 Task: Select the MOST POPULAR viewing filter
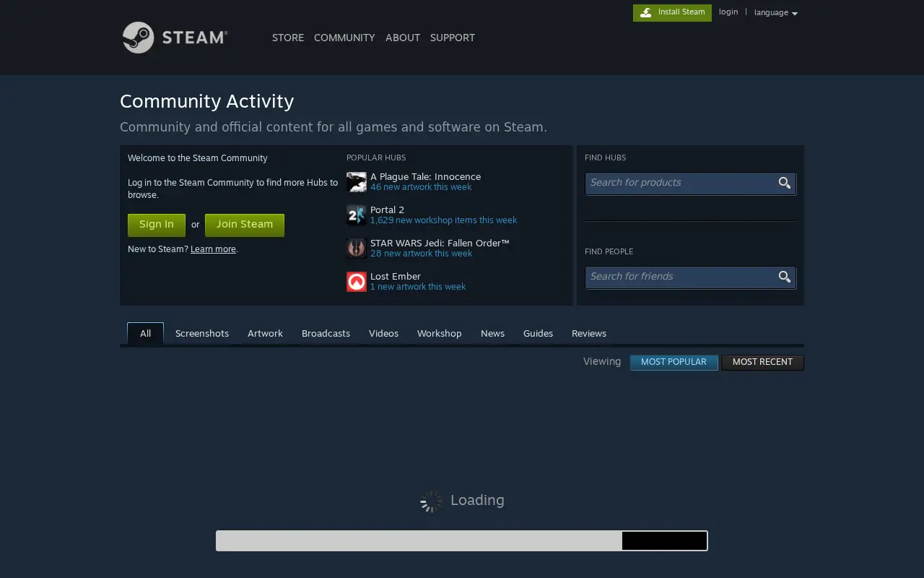(x=674, y=362)
